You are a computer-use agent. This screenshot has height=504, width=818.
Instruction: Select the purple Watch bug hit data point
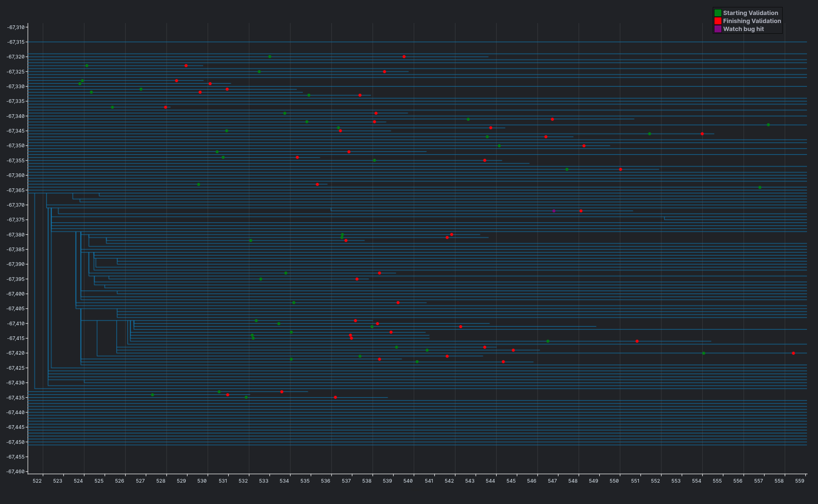coord(554,211)
